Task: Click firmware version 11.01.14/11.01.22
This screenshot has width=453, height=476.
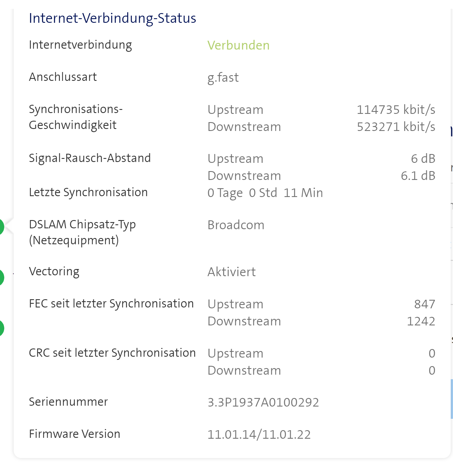Action: [259, 434]
